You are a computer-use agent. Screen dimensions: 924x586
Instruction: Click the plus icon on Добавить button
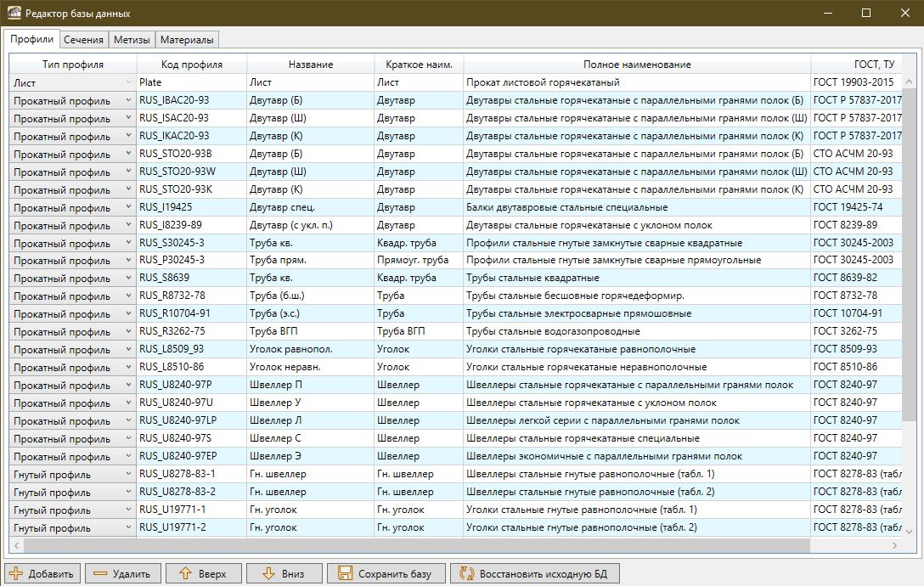point(16,574)
